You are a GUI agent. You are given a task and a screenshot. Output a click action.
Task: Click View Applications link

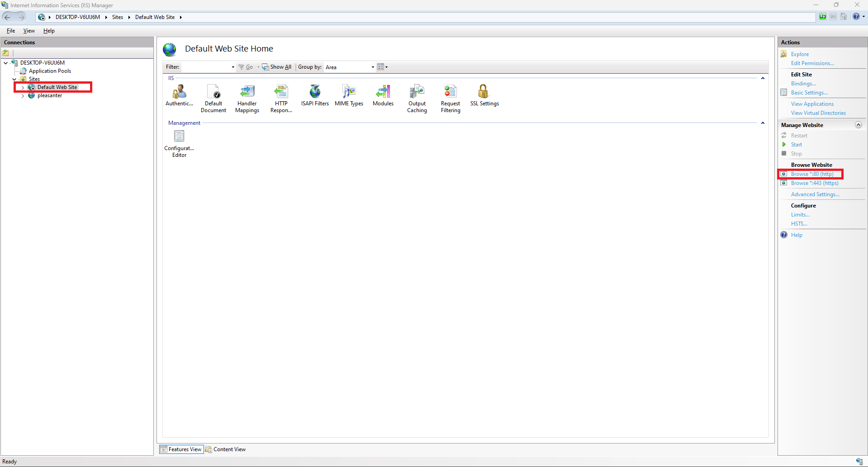point(812,104)
